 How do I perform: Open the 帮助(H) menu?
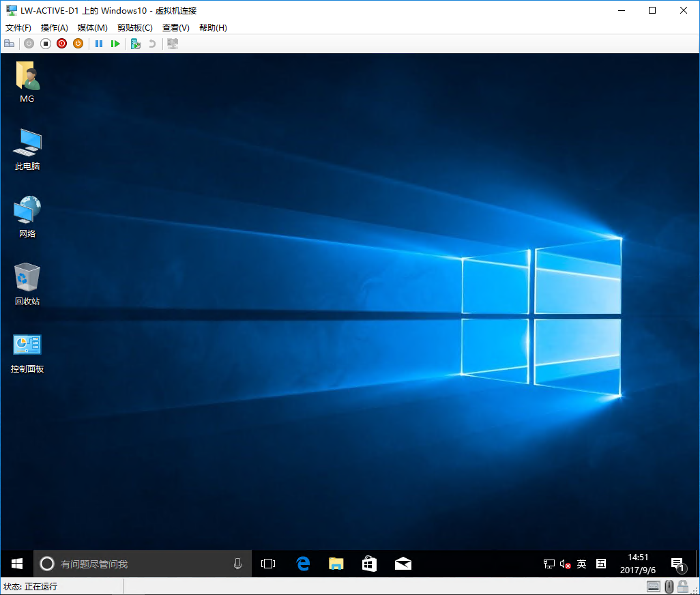(213, 28)
